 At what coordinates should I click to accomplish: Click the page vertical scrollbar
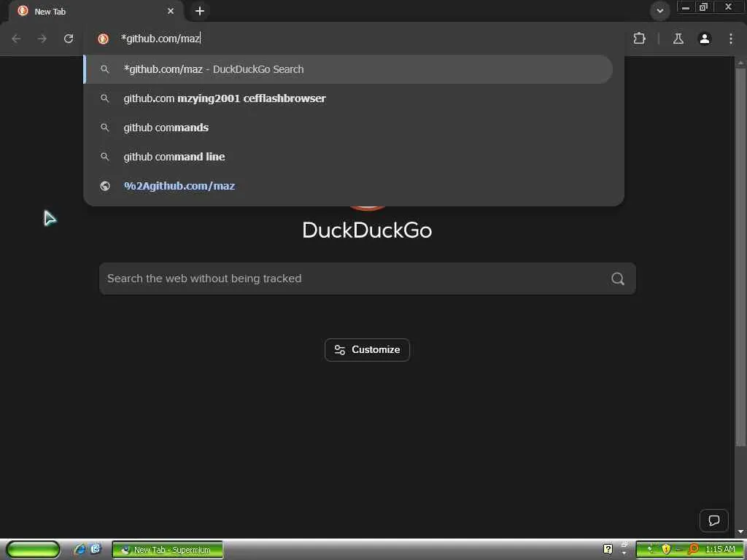click(x=740, y=257)
